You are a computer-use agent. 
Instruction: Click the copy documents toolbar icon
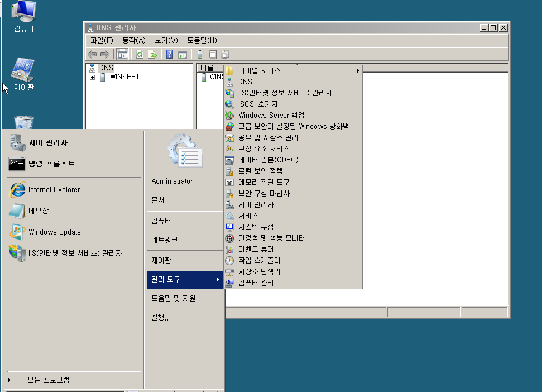point(225,54)
